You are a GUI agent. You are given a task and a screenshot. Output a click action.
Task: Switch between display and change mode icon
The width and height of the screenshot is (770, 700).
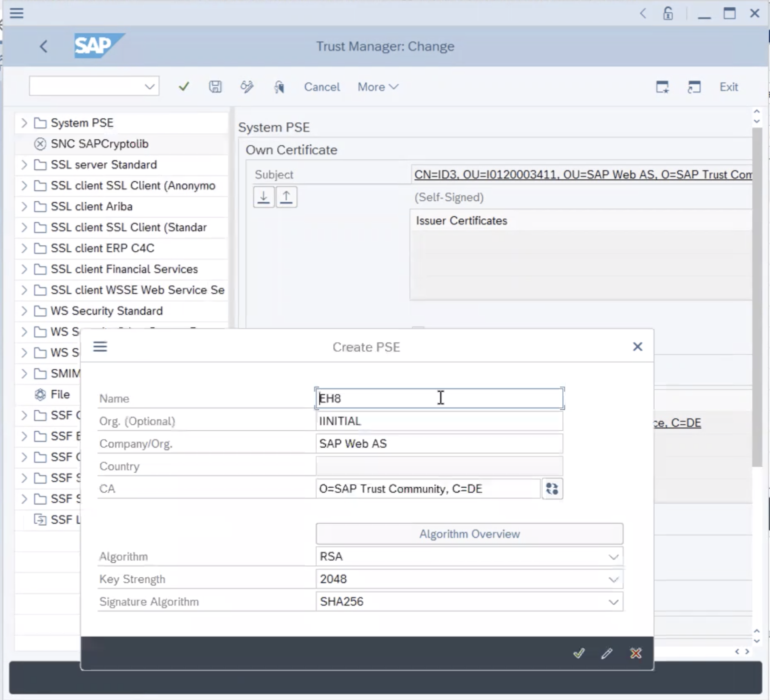[x=247, y=86]
